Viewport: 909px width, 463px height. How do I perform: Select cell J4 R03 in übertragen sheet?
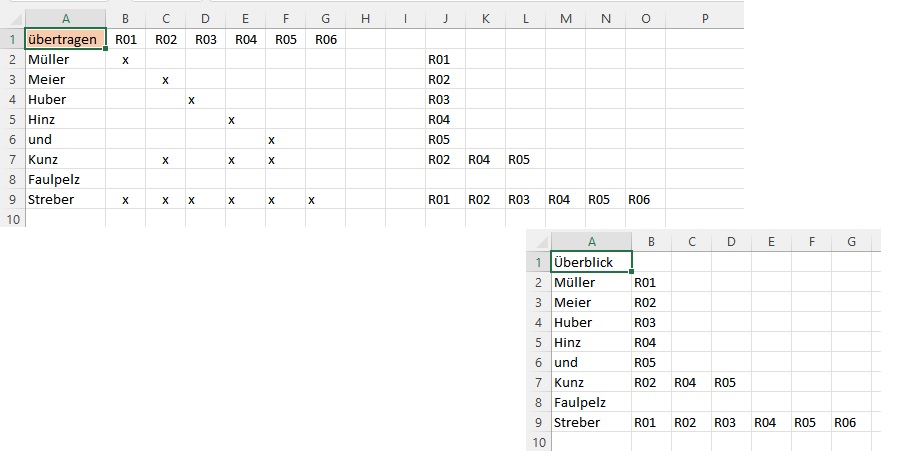[445, 99]
